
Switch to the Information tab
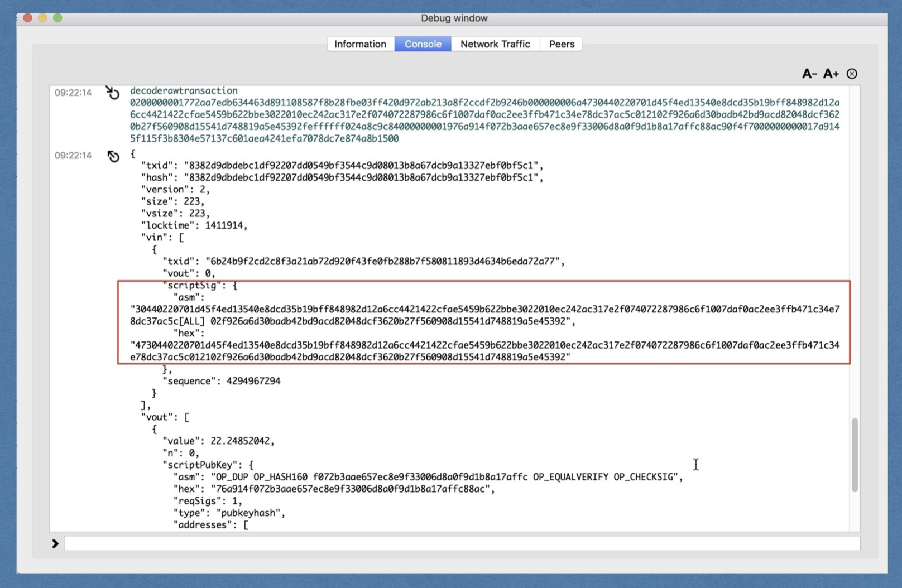point(361,44)
